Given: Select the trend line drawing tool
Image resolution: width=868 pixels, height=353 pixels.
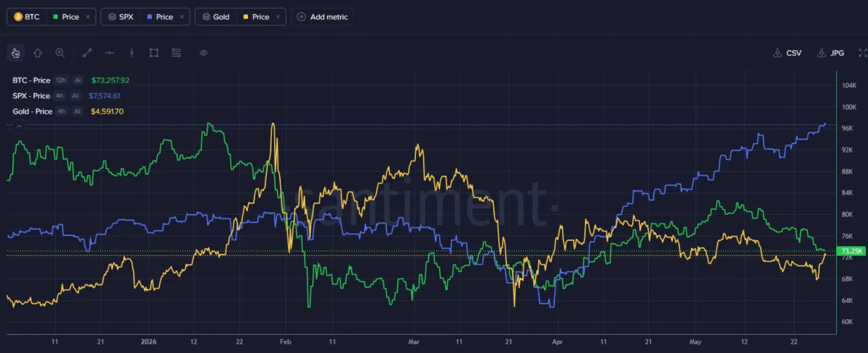Looking at the screenshot, I should (88, 52).
